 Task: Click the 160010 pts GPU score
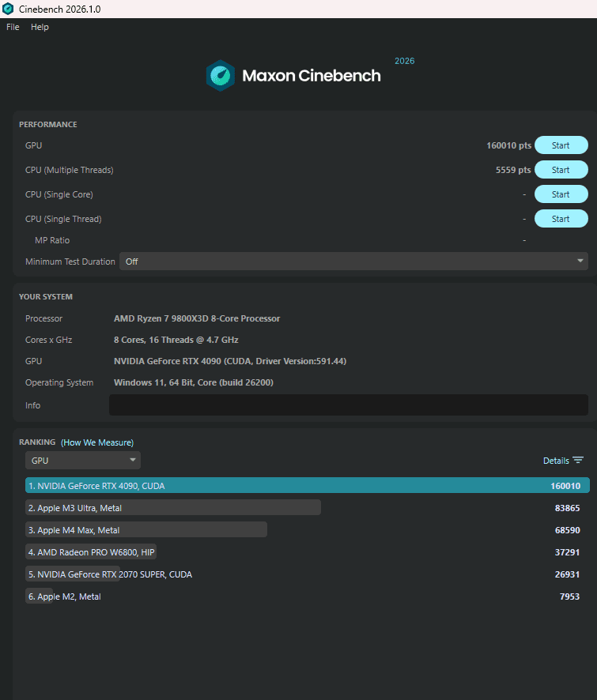click(x=509, y=145)
